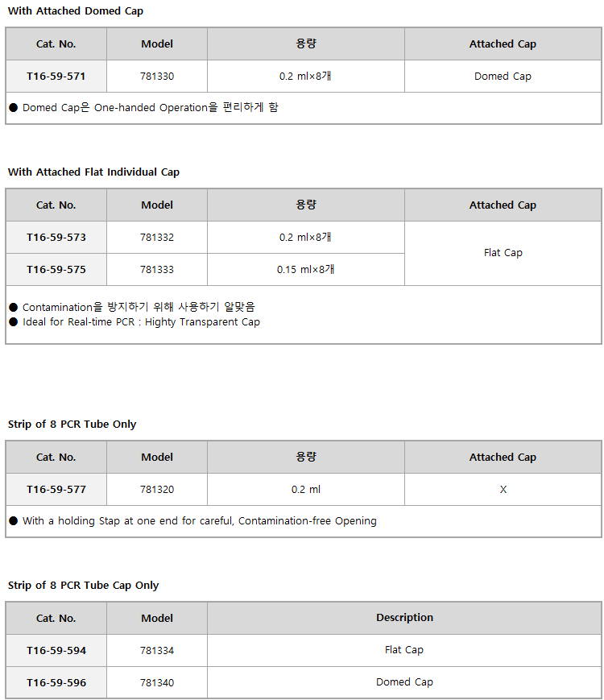
Task: Click catalog number T16-59-573
Action: tap(56, 238)
